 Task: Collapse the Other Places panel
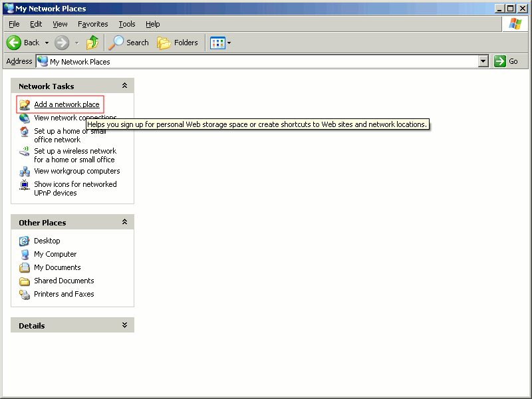point(124,222)
